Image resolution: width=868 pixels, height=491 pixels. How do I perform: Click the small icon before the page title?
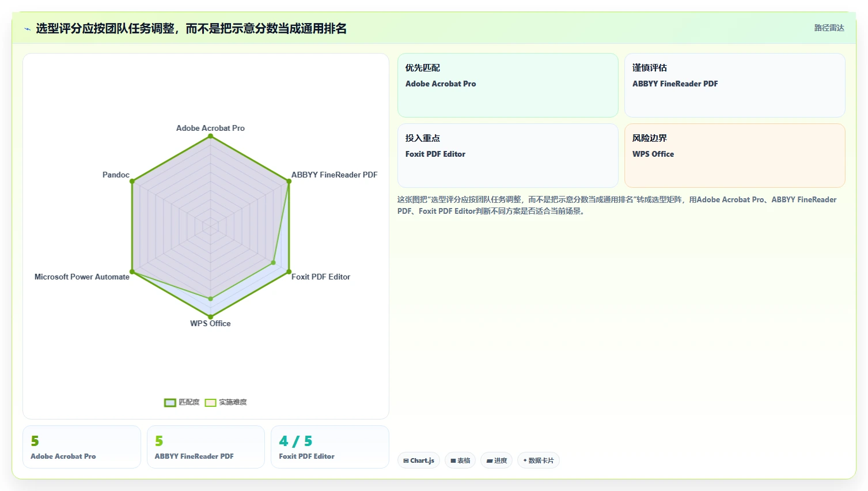coord(27,29)
